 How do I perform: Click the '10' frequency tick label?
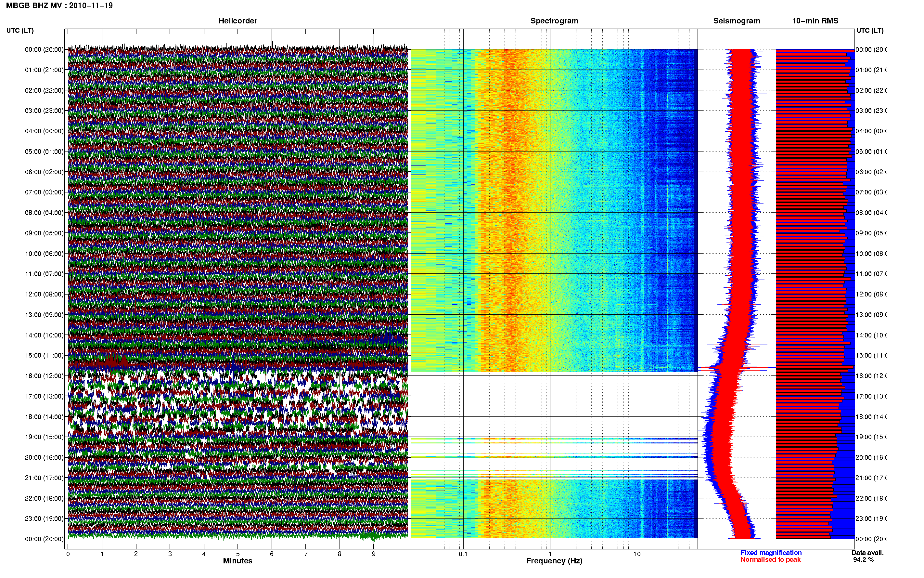pyautogui.click(x=637, y=554)
